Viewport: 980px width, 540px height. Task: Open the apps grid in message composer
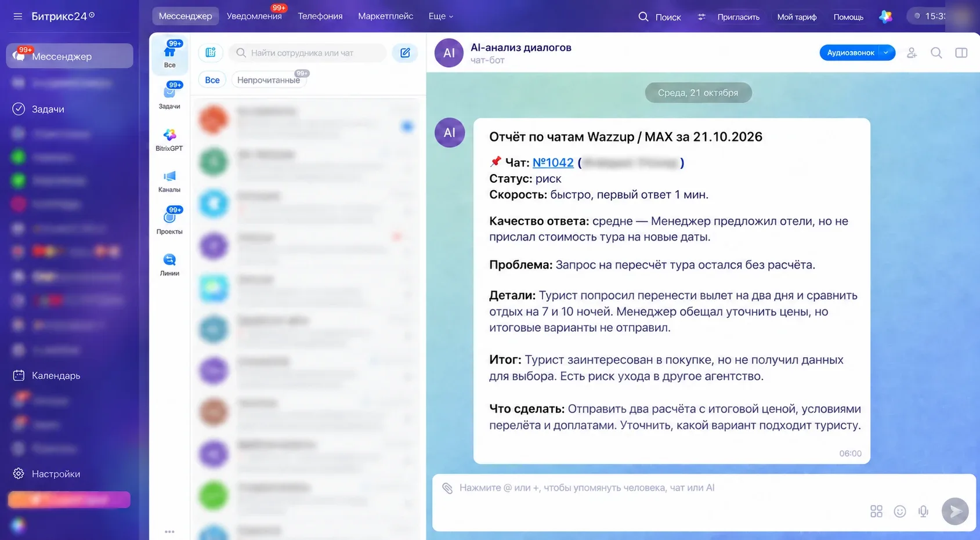coord(876,511)
